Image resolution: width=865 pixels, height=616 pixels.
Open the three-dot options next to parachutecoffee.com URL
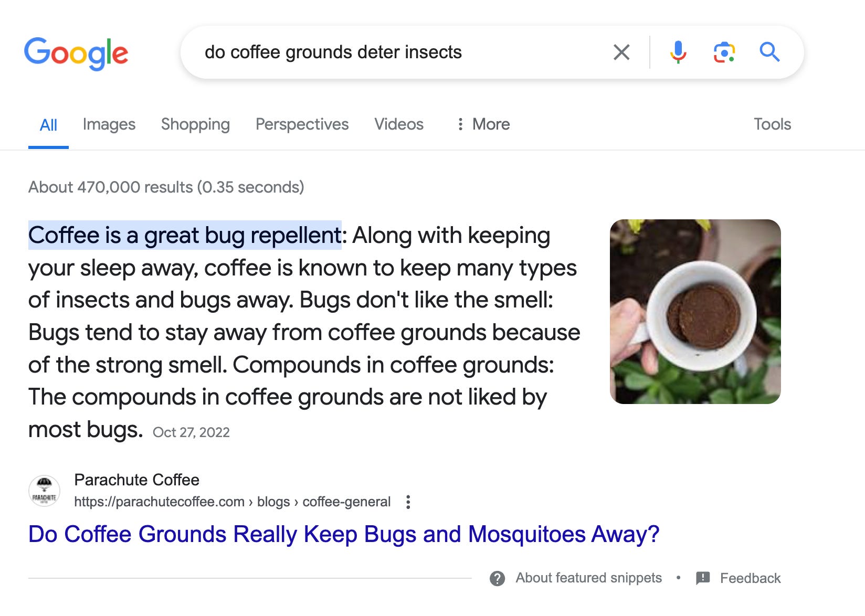point(408,502)
